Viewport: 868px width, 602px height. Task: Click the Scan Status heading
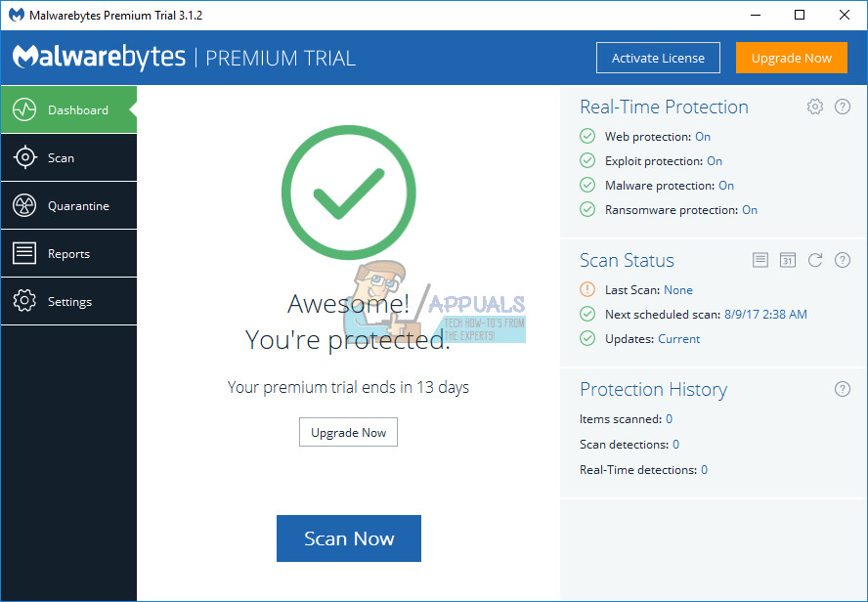(x=627, y=260)
